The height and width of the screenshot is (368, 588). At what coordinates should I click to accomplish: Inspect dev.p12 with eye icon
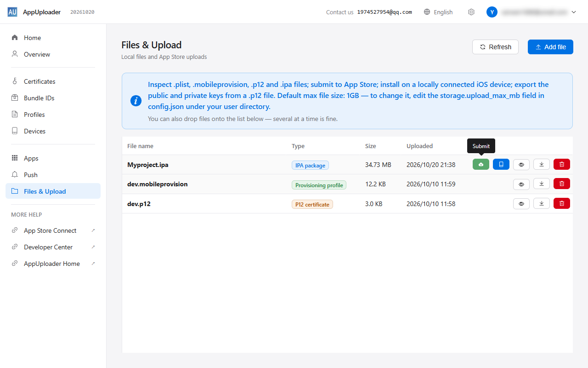coord(521,203)
